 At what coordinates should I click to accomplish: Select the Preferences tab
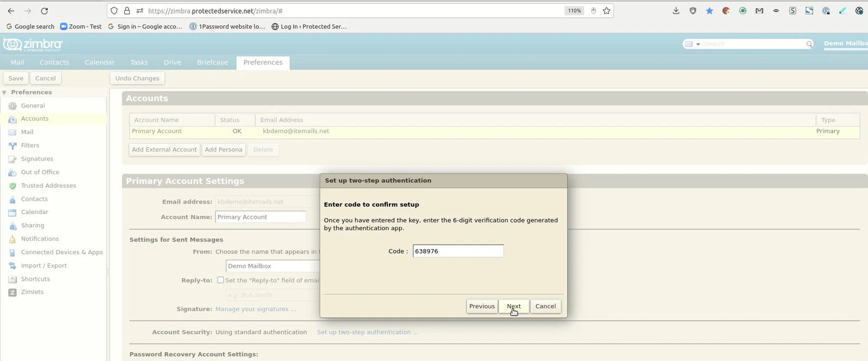(263, 62)
